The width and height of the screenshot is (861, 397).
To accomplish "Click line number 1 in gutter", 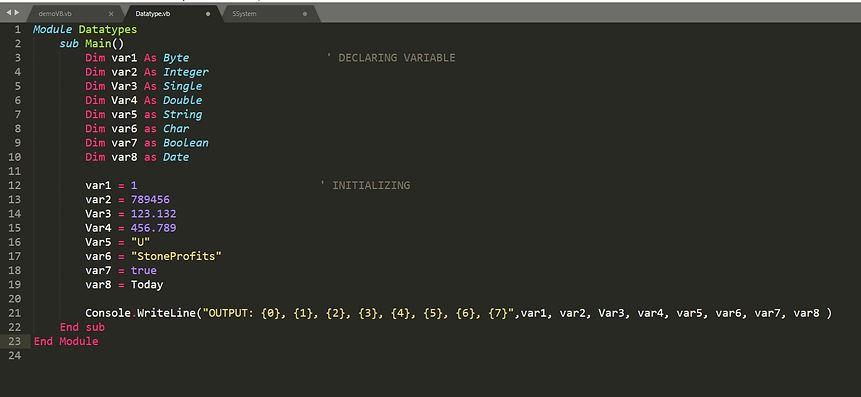I will point(18,30).
